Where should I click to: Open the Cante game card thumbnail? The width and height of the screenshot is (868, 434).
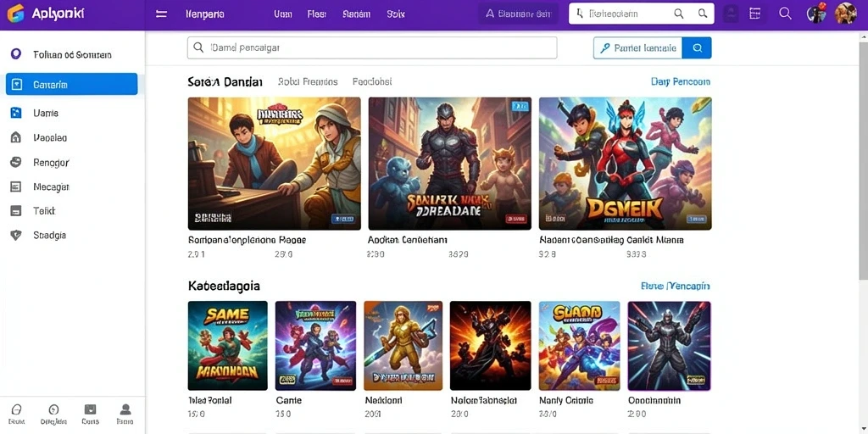(x=315, y=346)
